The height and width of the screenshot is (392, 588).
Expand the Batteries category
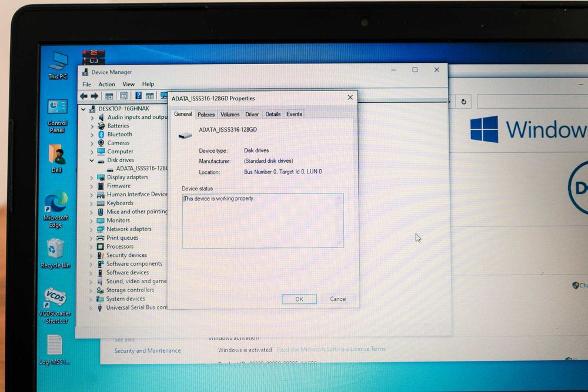coord(92,126)
